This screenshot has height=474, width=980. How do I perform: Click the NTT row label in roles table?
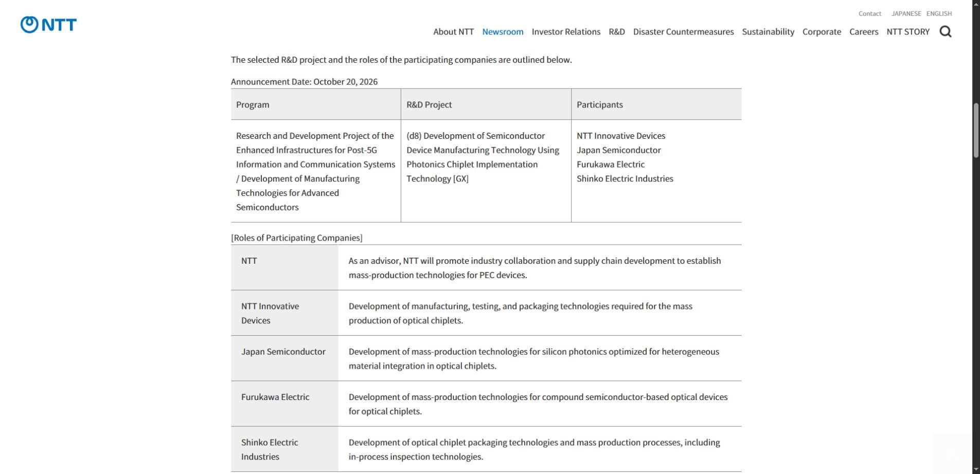(284, 267)
